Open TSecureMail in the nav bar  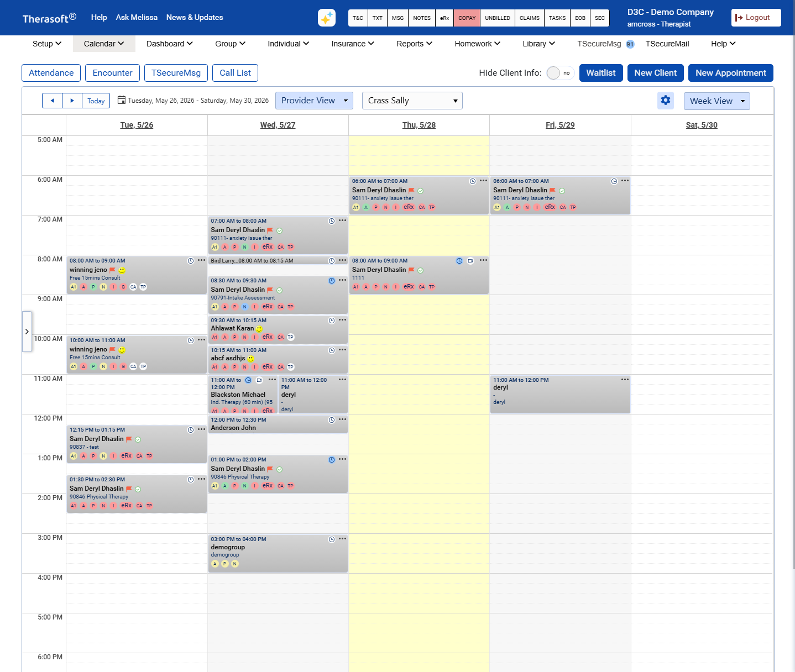click(x=667, y=44)
